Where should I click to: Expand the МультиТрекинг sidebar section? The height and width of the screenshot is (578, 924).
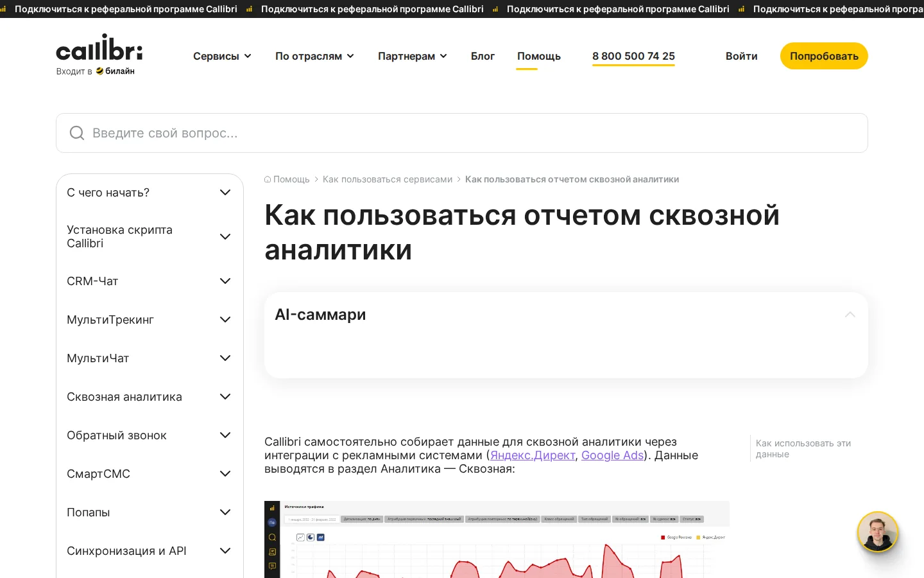tap(149, 320)
